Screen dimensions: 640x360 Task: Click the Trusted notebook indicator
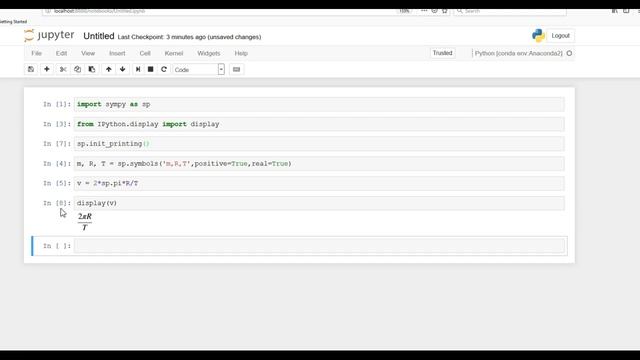coord(442,53)
